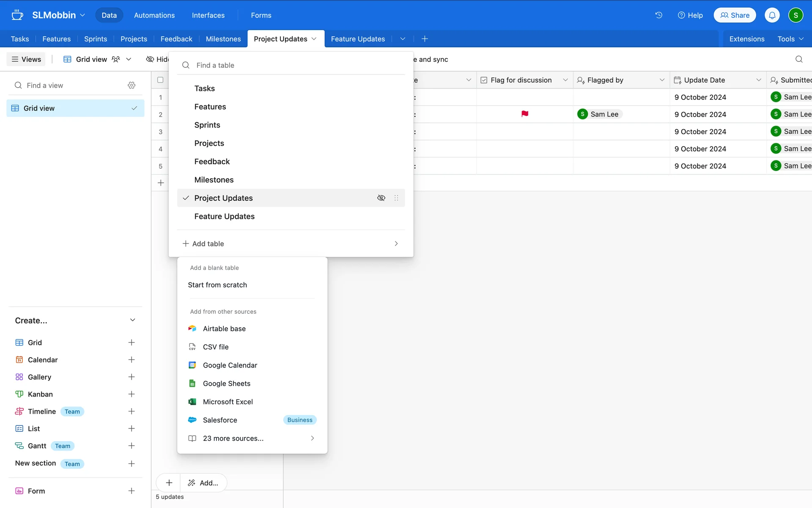
Task: Click the green S account avatar
Action: (796, 15)
